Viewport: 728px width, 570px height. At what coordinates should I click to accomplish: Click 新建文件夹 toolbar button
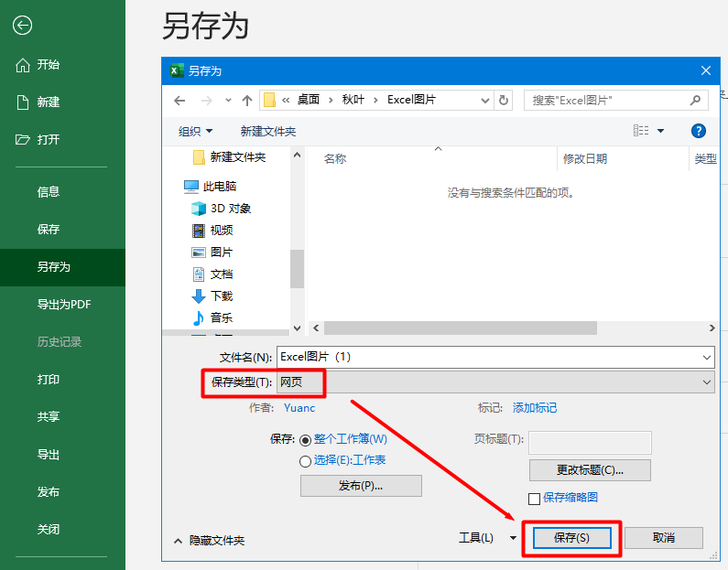tap(268, 131)
